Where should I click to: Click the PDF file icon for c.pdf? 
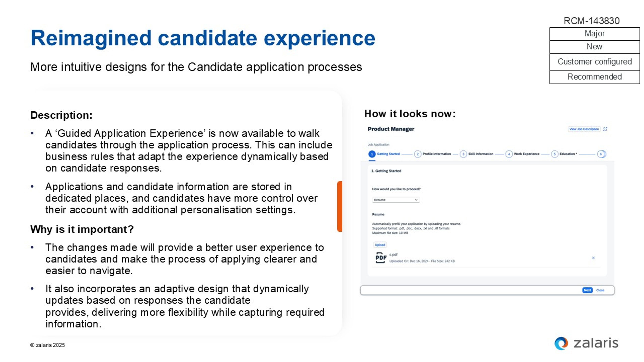381,258
